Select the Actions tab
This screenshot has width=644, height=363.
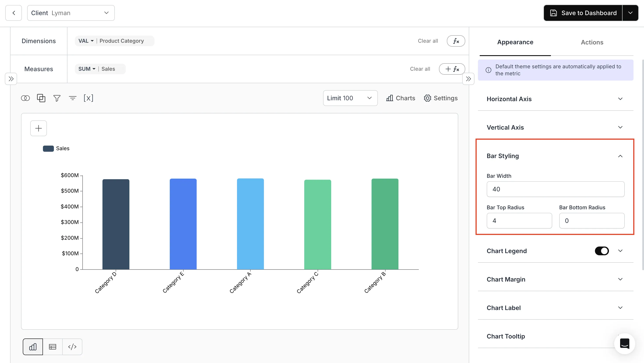pyautogui.click(x=592, y=42)
